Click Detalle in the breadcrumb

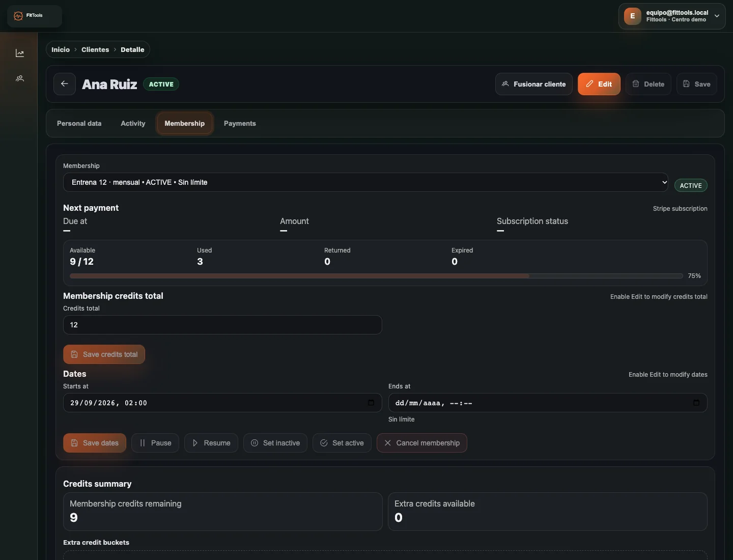(132, 49)
